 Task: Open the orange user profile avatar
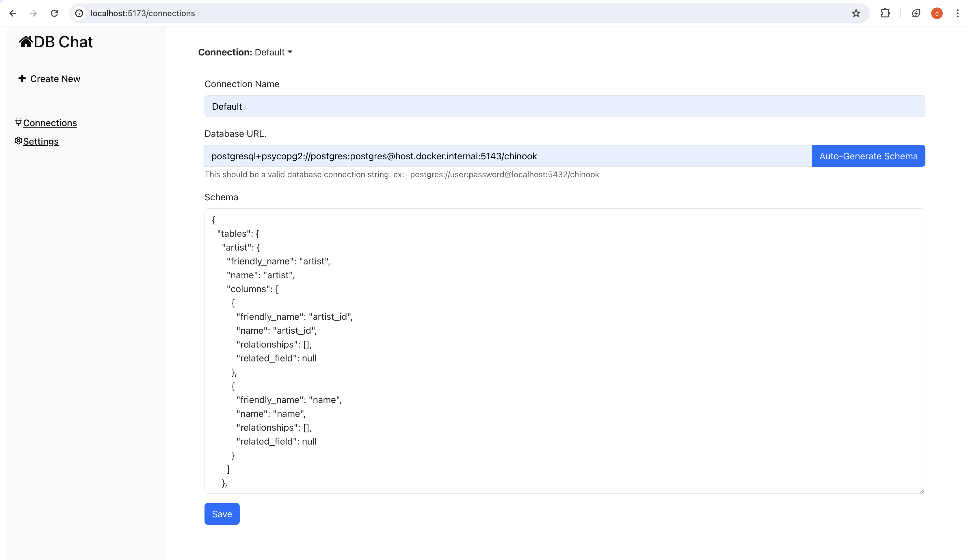(x=937, y=14)
